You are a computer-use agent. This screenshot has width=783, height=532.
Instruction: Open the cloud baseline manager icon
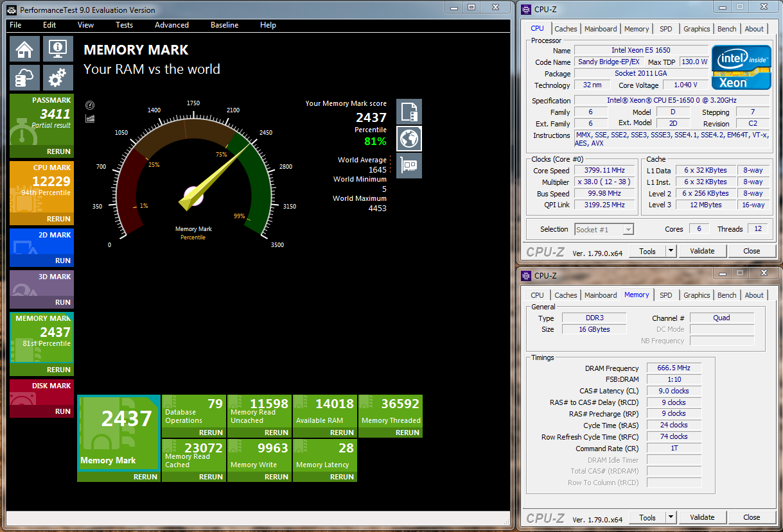click(24, 78)
